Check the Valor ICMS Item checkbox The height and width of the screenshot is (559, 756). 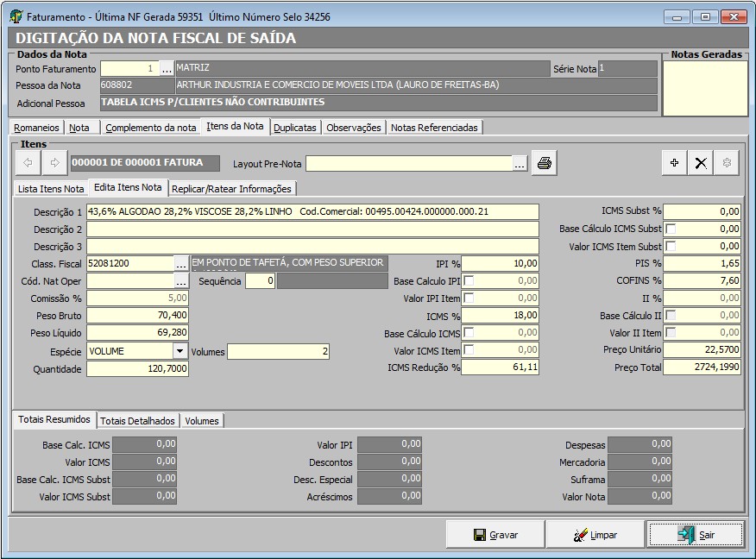click(469, 350)
